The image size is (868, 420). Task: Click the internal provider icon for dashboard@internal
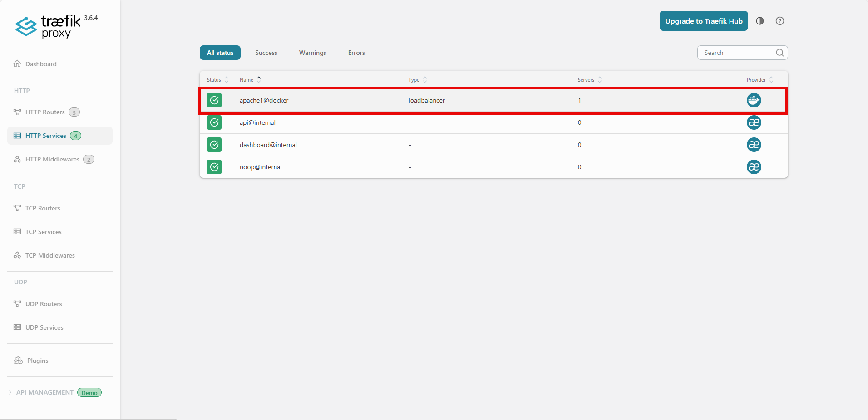(x=754, y=145)
